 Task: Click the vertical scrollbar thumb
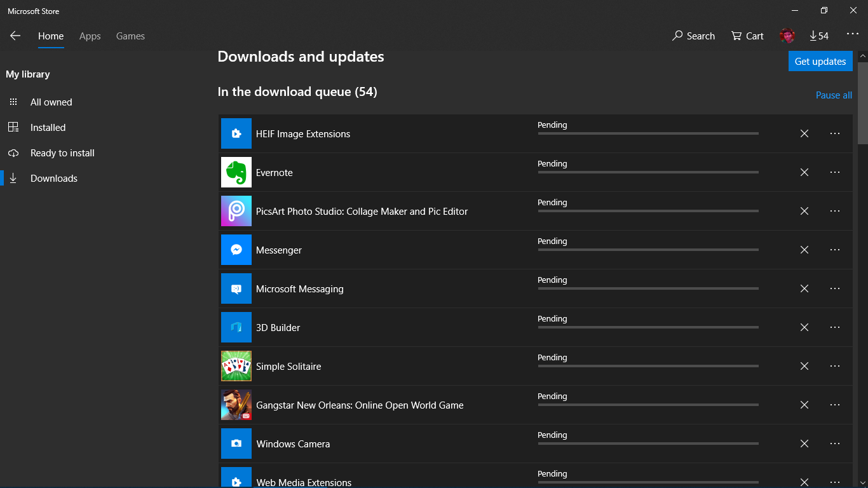tap(863, 103)
